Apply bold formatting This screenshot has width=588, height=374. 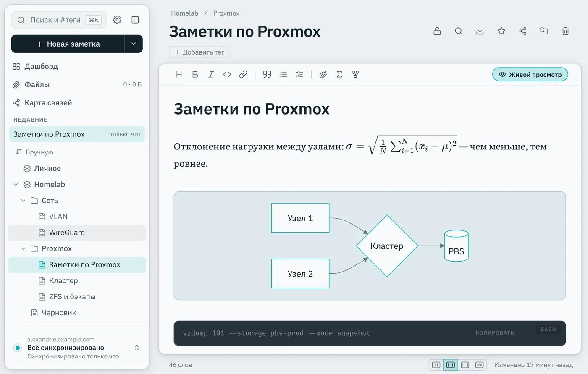tap(195, 74)
